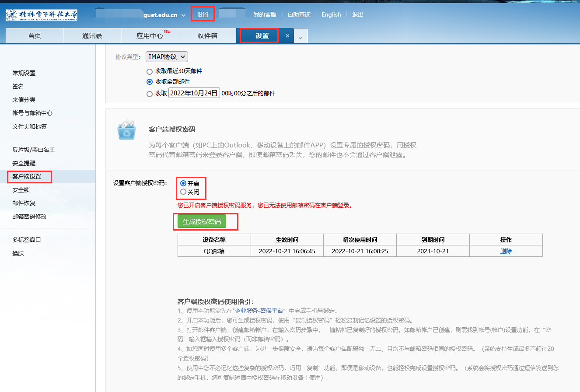Image resolution: width=580 pixels, height=392 pixels.
Task: Click 删除 link for QQ邮箱 device
Action: (x=506, y=251)
